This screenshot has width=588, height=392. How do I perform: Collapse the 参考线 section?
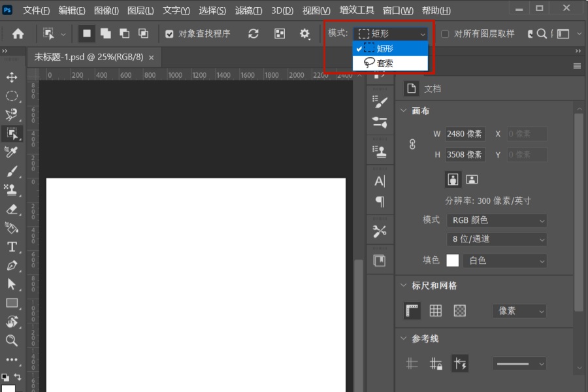(x=404, y=338)
